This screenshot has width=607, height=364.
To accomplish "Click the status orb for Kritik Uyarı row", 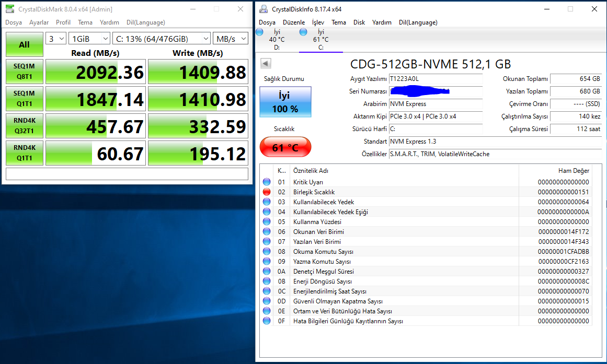I will tap(266, 182).
